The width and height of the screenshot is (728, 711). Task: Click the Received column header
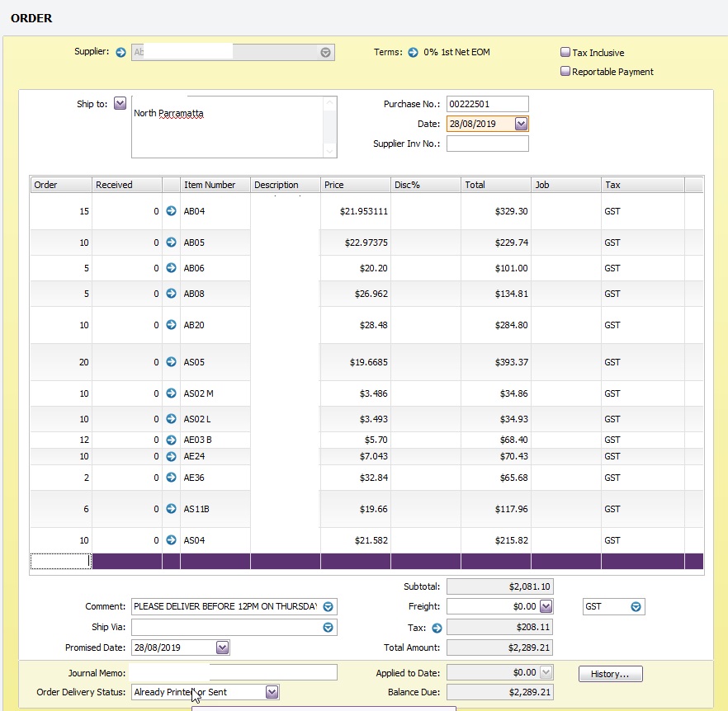click(x=127, y=185)
